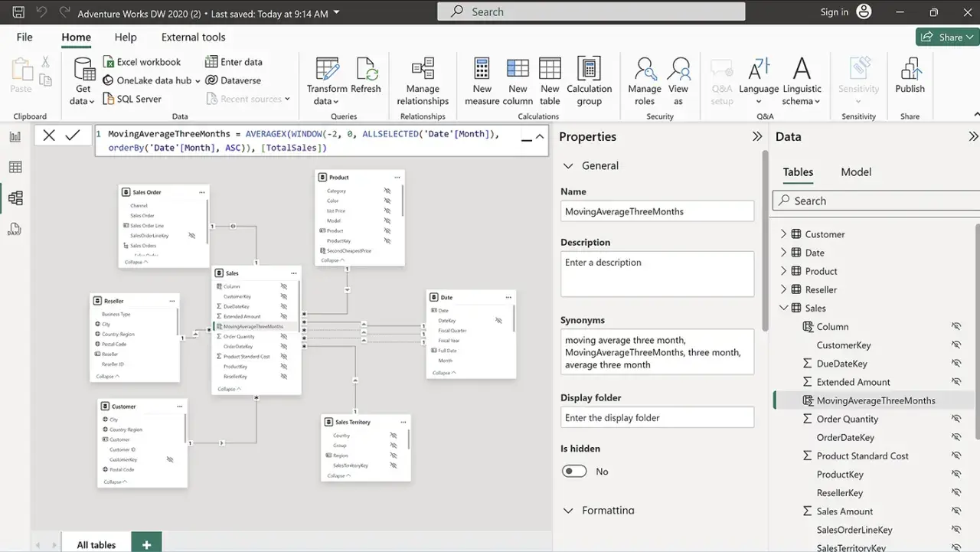Select the Home ribbon tab
980x552 pixels.
click(77, 37)
